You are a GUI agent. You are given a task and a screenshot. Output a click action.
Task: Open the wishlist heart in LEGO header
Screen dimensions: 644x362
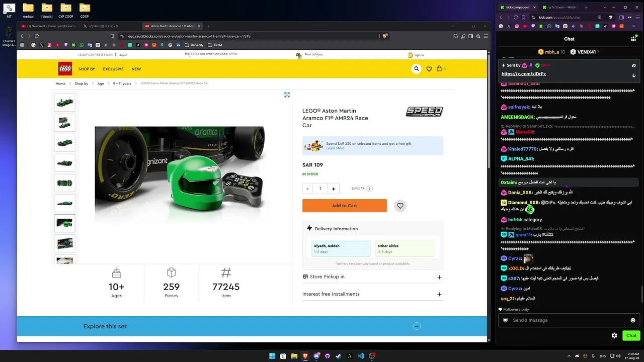(x=429, y=69)
